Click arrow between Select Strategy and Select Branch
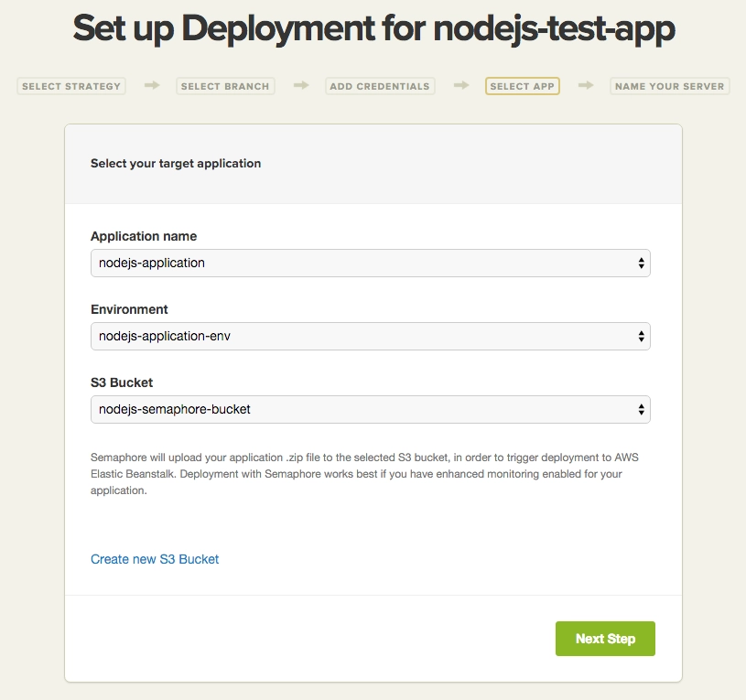Viewport: 746px width, 700px height. [x=152, y=86]
